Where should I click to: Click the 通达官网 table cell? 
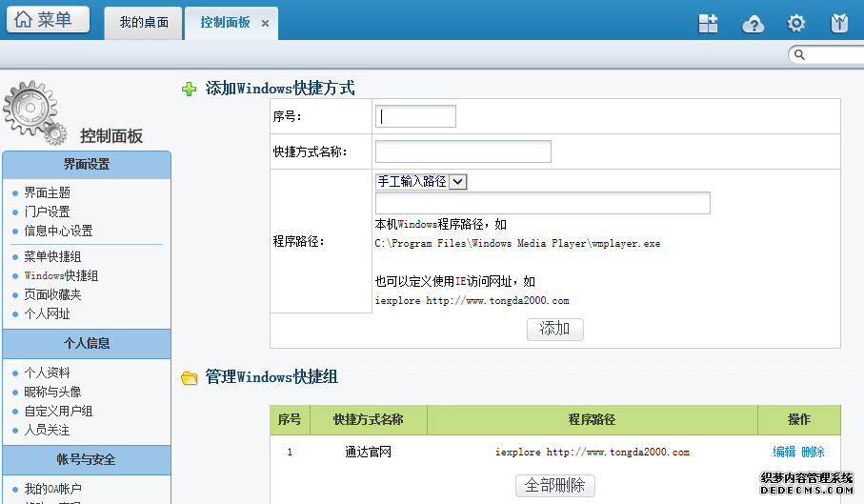click(368, 452)
